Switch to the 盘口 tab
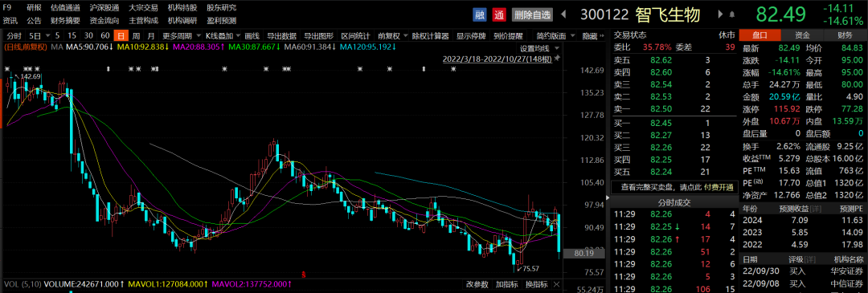This screenshot has width=868, height=293. 760,35
